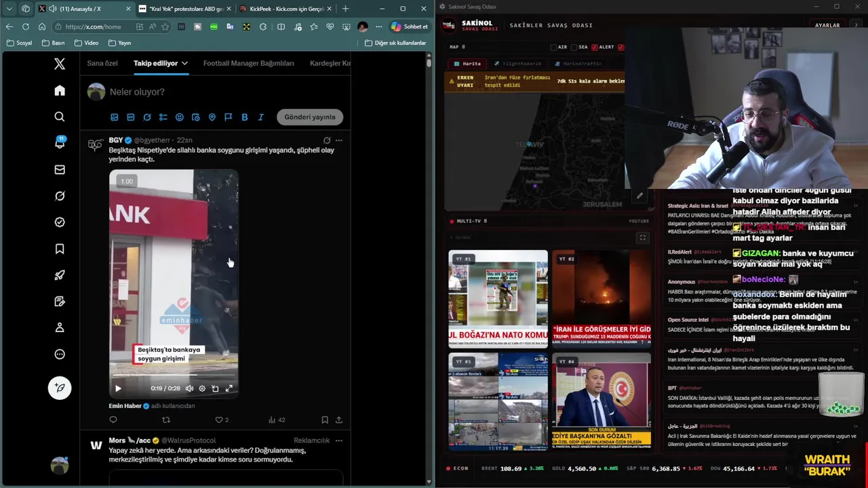Open X messages envelope icon
Screen dimensions: 868x488
pyautogui.click(x=60, y=169)
